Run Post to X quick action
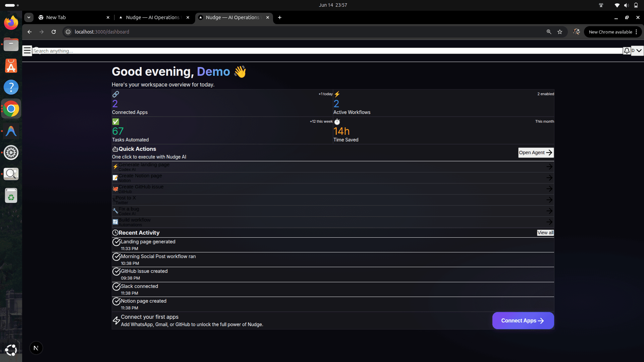This screenshot has height=362, width=644. pos(333,200)
